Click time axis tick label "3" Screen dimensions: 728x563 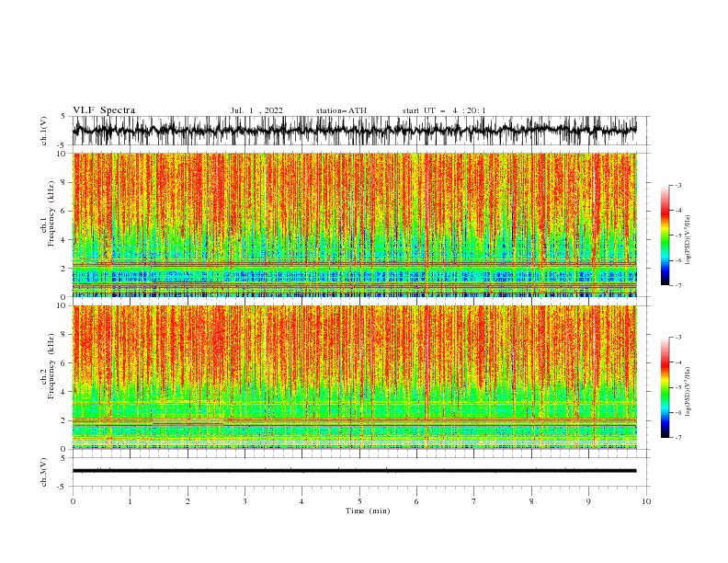[245, 501]
